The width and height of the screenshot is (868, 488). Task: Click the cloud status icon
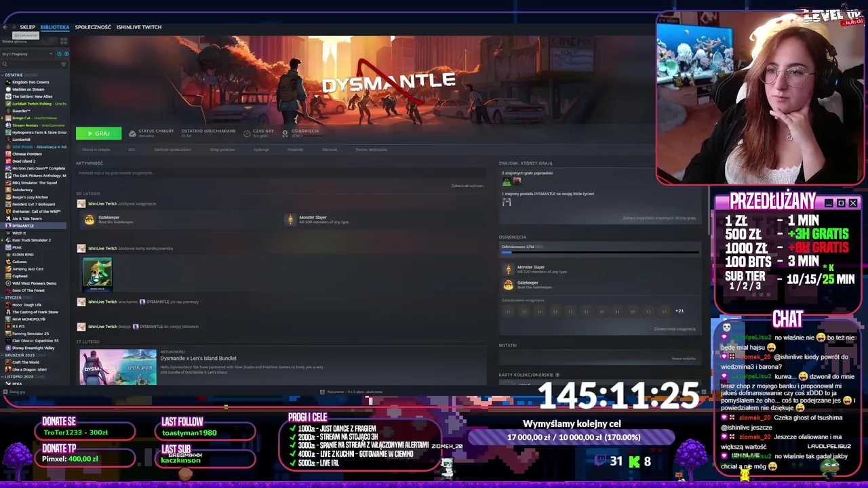[x=132, y=134]
